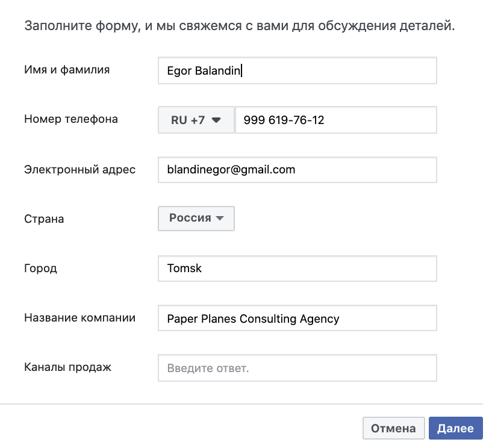Click the triangle arrow beside Россия

pos(220,219)
